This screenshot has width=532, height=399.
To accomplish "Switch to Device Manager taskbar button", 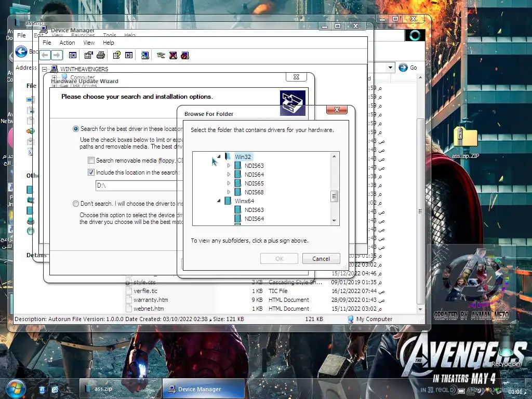I will click(x=203, y=389).
